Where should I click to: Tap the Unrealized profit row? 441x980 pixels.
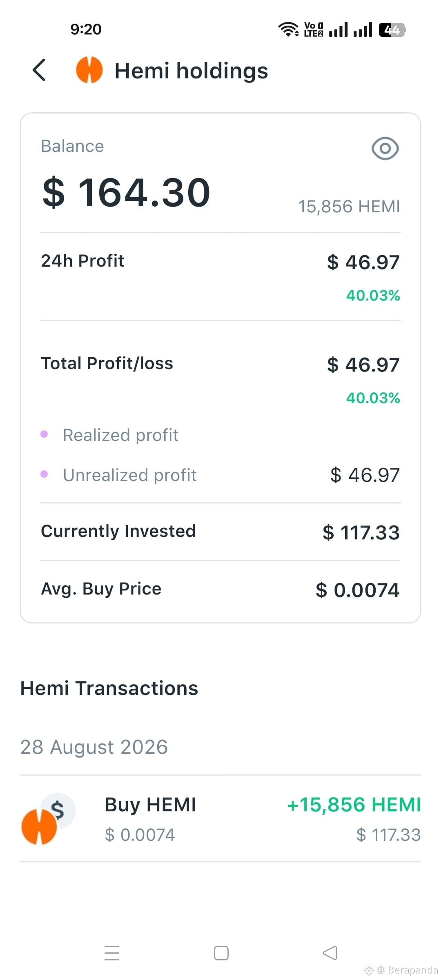pos(220,475)
